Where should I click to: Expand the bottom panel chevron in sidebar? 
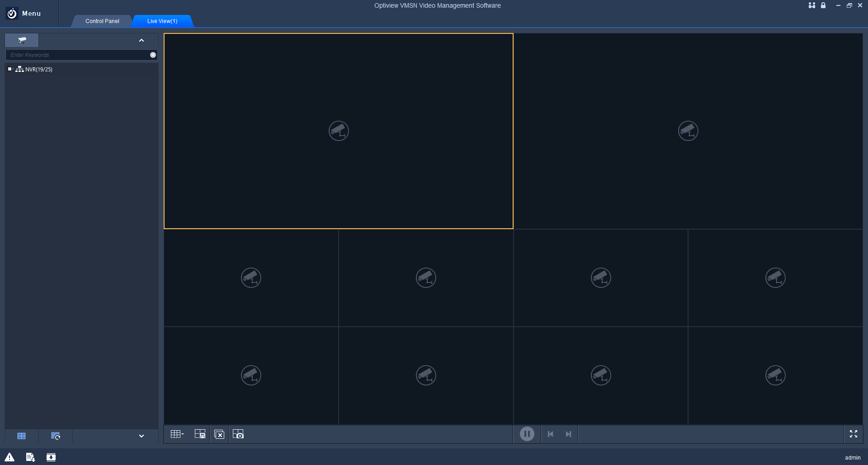pyautogui.click(x=142, y=436)
